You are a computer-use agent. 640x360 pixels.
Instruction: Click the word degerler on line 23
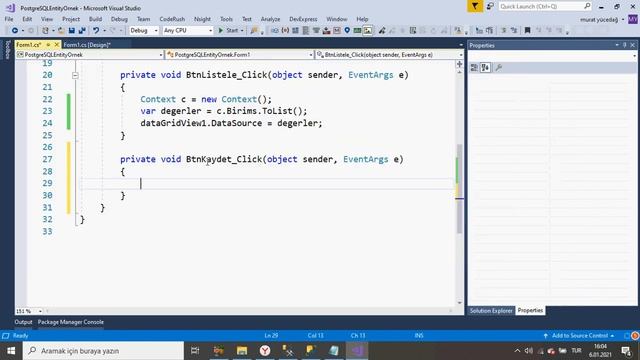coord(181,111)
